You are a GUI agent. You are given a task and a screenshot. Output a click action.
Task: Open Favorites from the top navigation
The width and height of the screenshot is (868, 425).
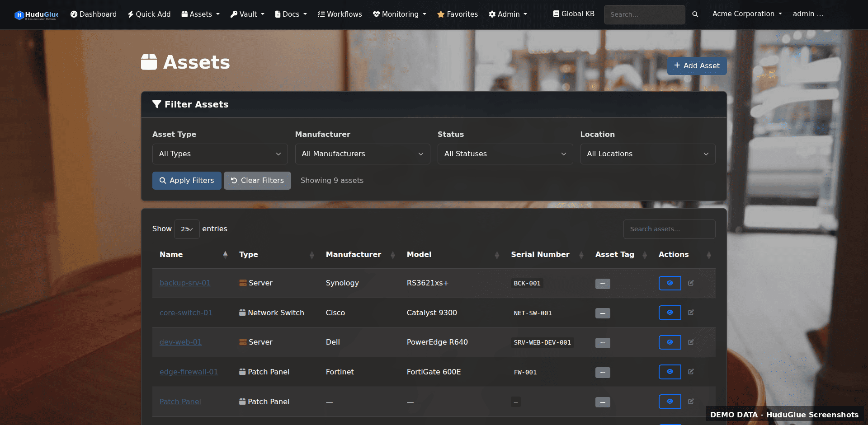pos(458,14)
